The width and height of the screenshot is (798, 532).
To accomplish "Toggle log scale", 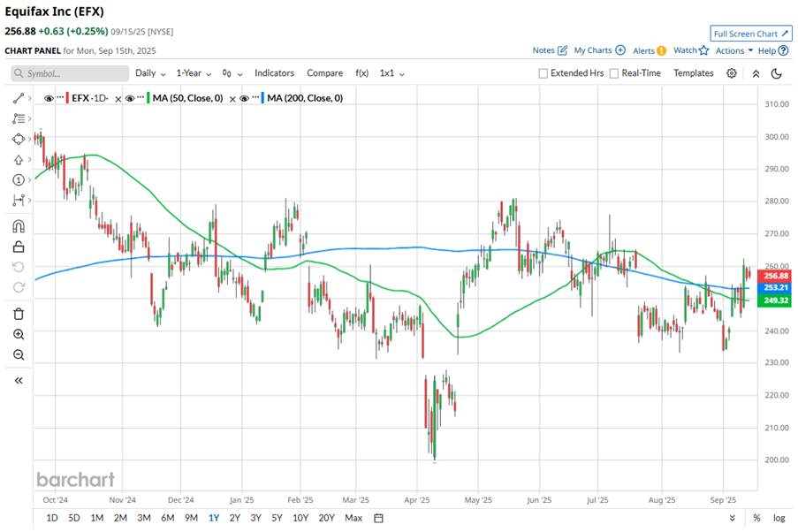I will click(x=779, y=518).
